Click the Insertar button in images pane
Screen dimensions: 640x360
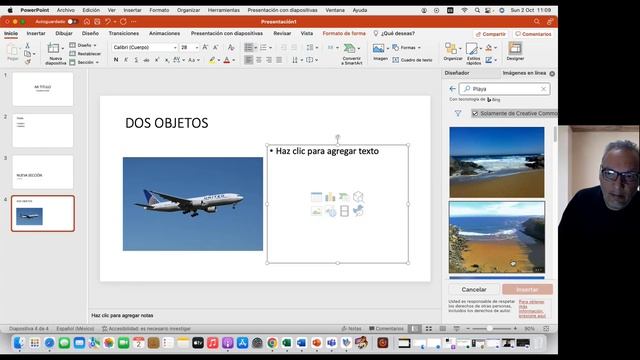[527, 289]
